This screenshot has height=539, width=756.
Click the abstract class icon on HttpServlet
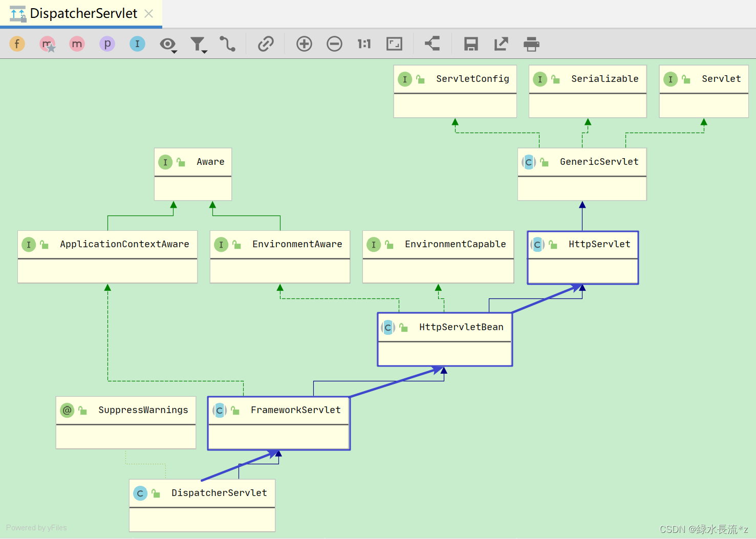coord(537,245)
